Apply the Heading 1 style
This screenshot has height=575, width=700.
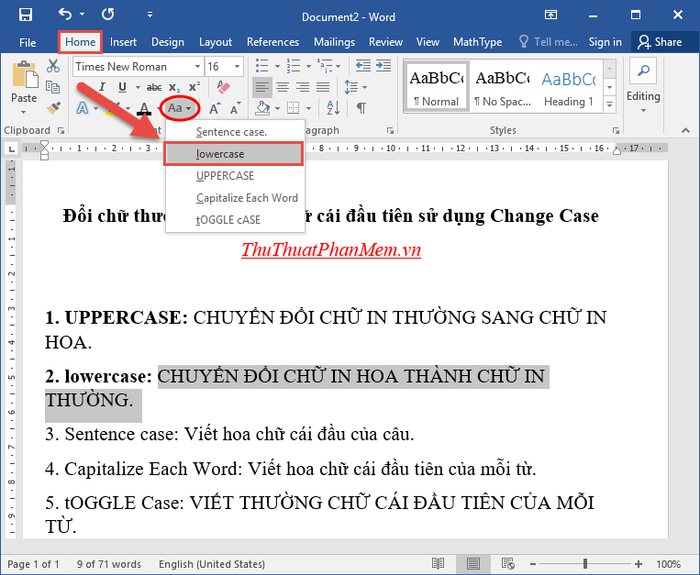click(568, 87)
